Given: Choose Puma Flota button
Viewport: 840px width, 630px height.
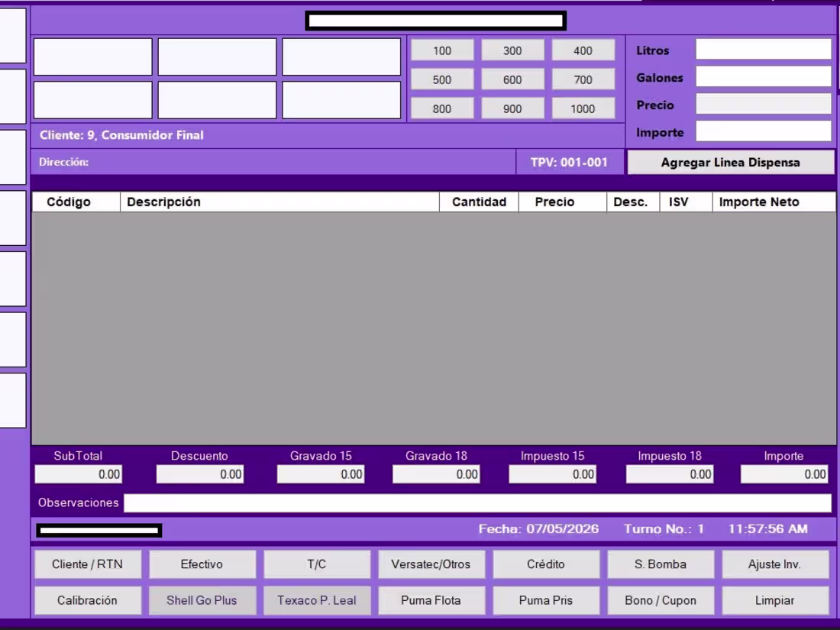Looking at the screenshot, I should point(431,600).
